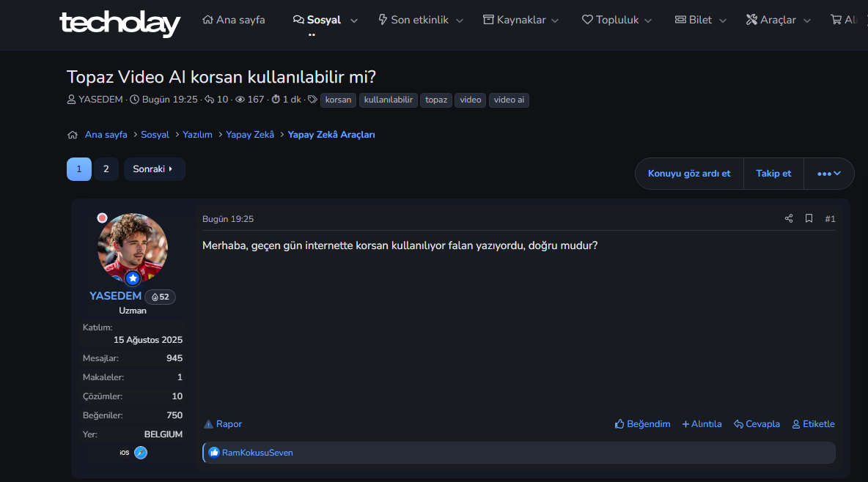The image size is (868, 482).
Task: Bookmark post #1 with bookmark icon
Action: tap(809, 218)
